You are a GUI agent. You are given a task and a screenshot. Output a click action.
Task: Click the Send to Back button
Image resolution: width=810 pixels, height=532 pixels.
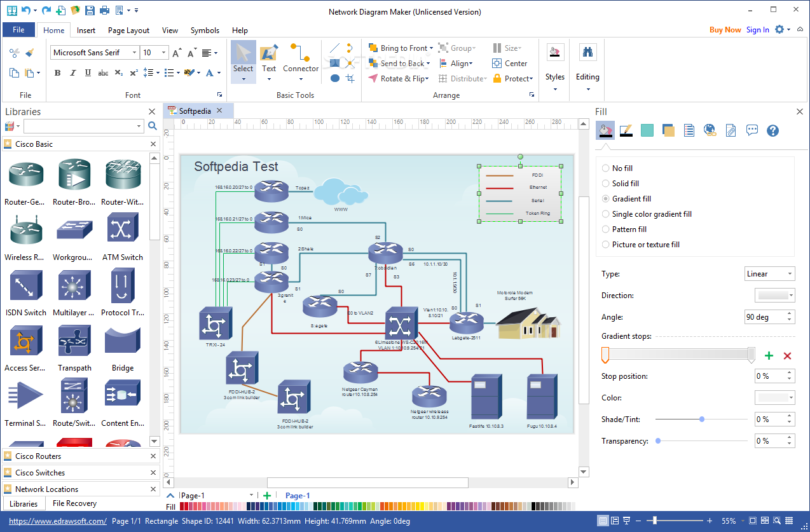[399, 64]
